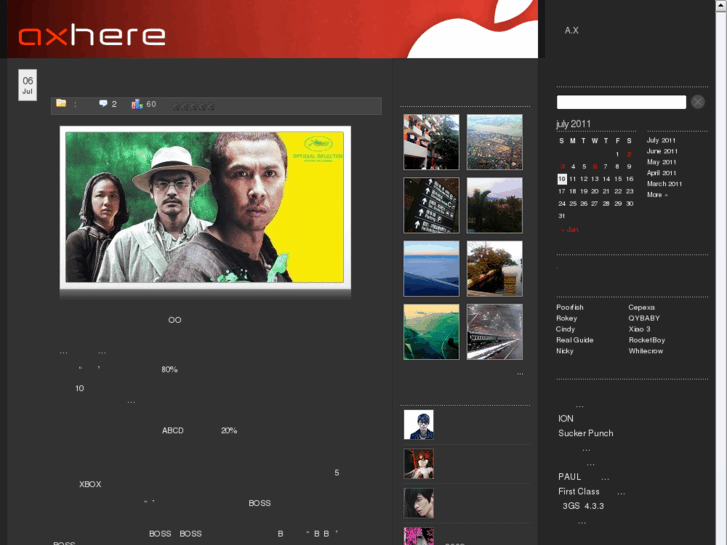Click the round X search button
The image size is (727, 545).
(x=698, y=102)
